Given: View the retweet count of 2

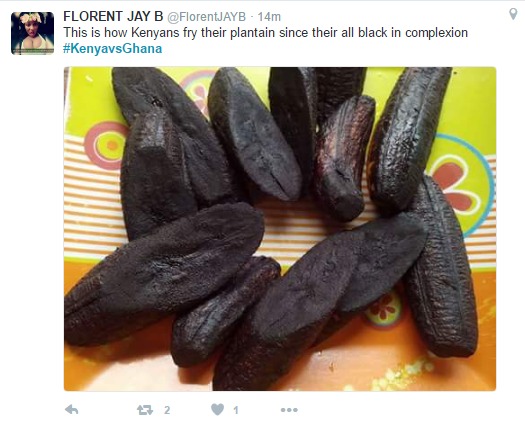Looking at the screenshot, I should point(167,410).
